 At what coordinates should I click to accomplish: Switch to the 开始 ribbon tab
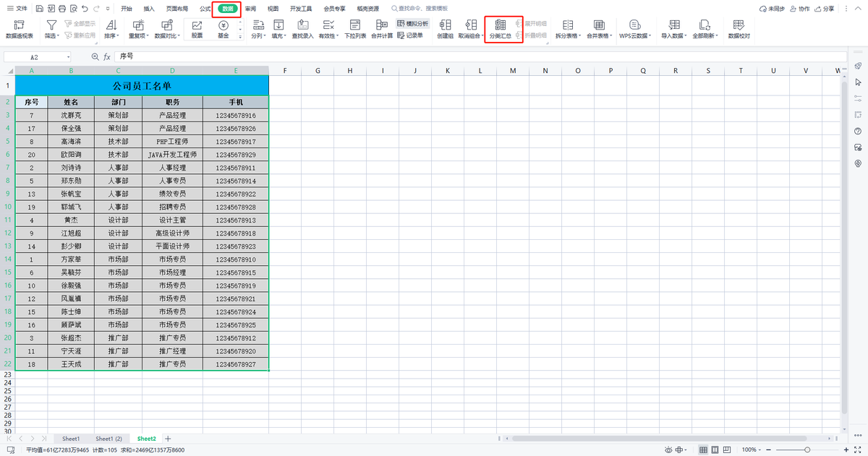(x=127, y=9)
